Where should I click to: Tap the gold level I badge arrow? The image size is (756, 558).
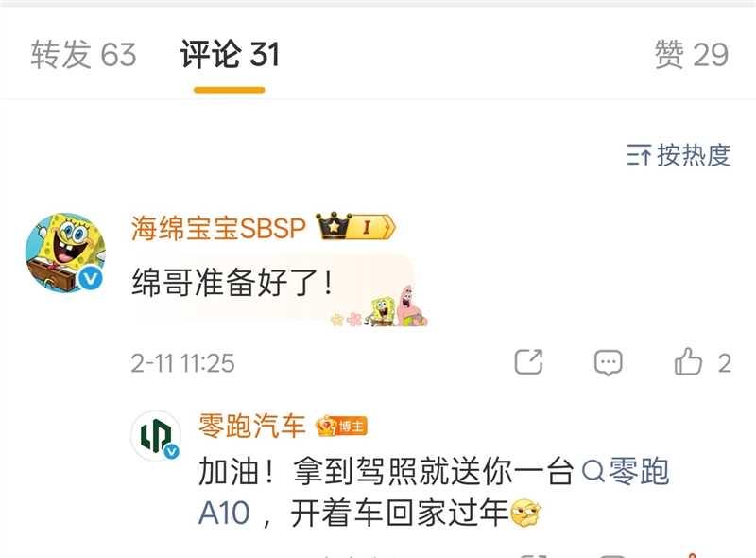pyautogui.click(x=372, y=227)
